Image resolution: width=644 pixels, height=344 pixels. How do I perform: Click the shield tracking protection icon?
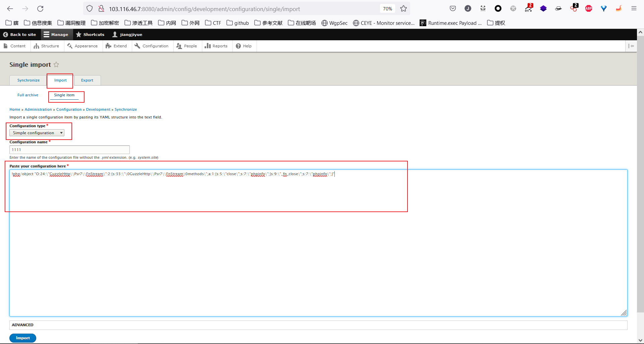[x=90, y=9]
